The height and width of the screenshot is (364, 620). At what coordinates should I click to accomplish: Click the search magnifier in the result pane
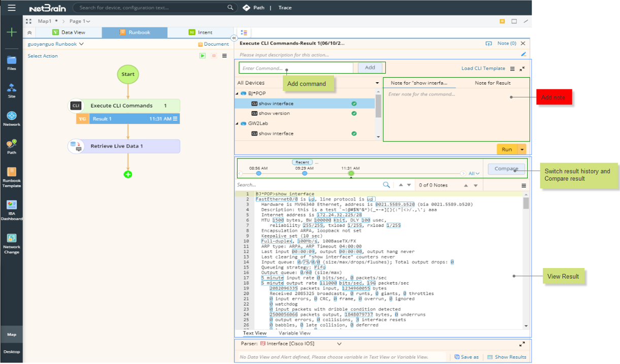[386, 185]
